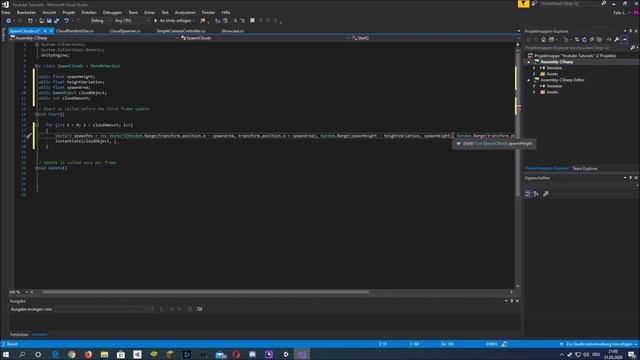The image size is (640, 360).
Task: Open the Hilfe menu
Action: click(x=226, y=13)
